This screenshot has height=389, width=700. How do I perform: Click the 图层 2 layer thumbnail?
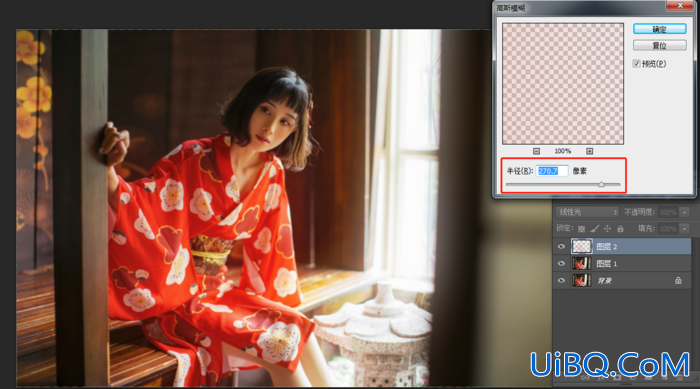click(x=582, y=247)
